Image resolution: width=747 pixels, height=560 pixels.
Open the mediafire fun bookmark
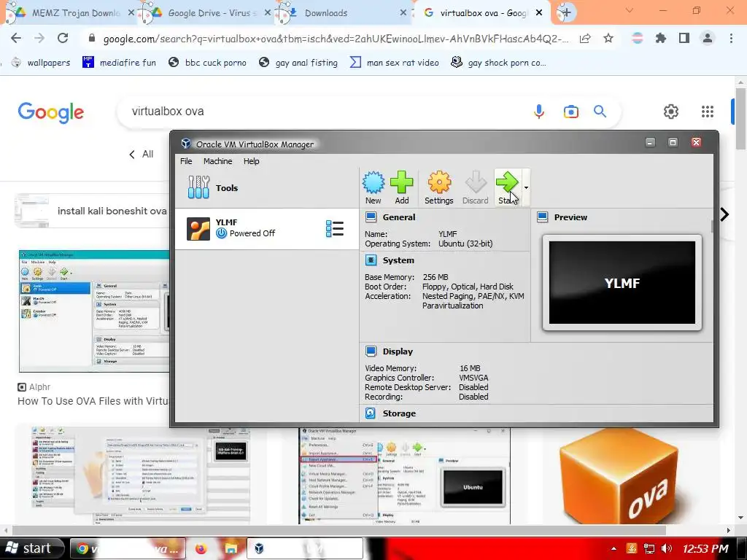click(x=119, y=63)
